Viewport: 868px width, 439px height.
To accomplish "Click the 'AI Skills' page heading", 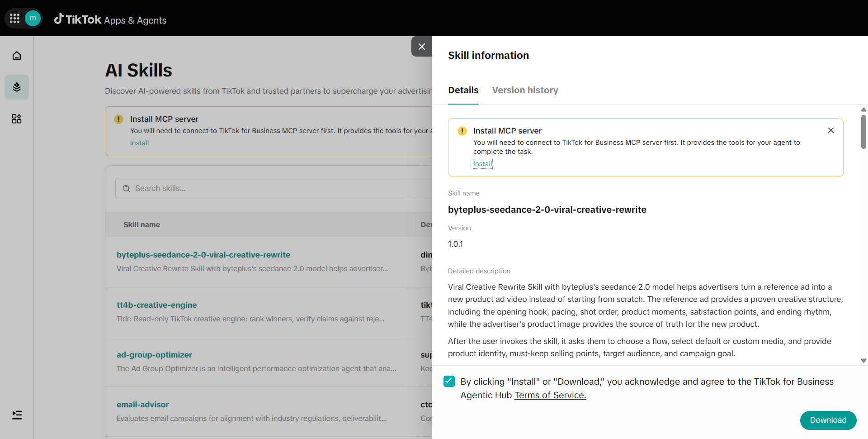I will (x=138, y=71).
